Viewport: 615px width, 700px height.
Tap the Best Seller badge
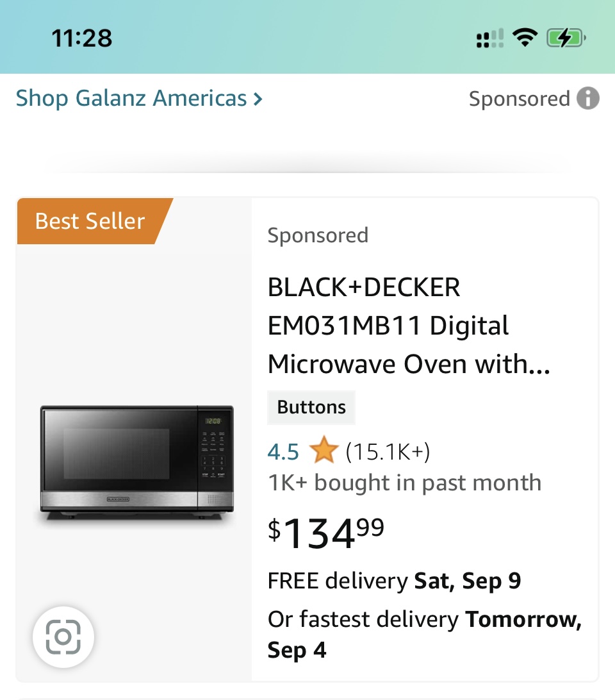click(90, 221)
